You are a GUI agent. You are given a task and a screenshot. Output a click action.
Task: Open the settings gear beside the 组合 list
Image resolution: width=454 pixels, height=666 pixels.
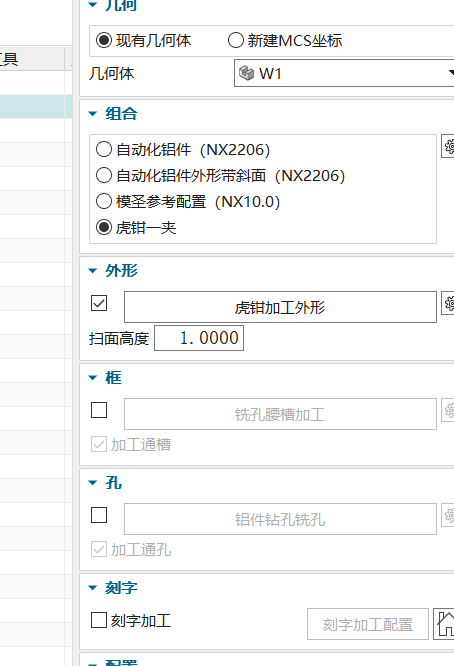coord(448,146)
